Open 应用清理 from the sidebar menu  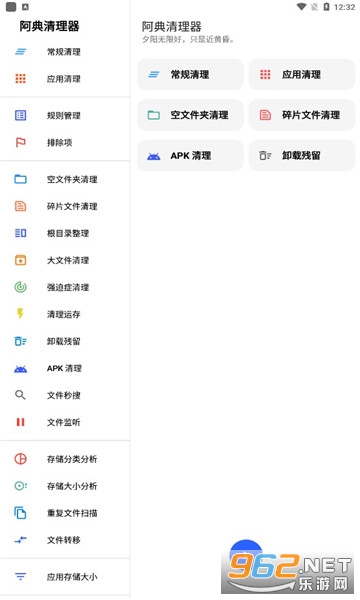click(65, 79)
